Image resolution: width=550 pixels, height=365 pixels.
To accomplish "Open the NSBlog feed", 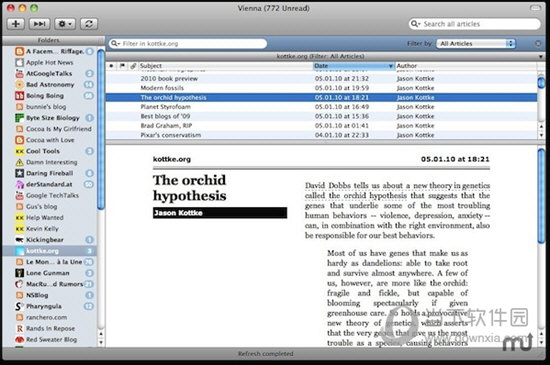I will pos(49,295).
